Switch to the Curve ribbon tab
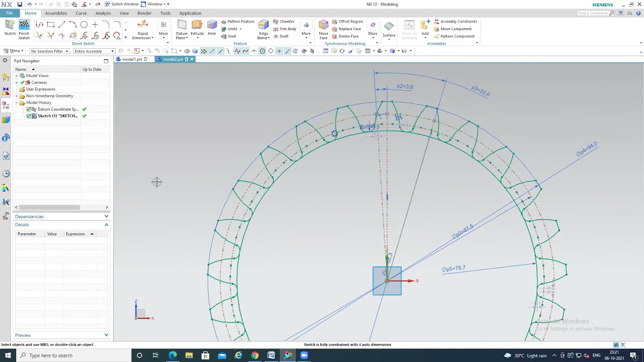This screenshot has width=644, height=362. [81, 13]
